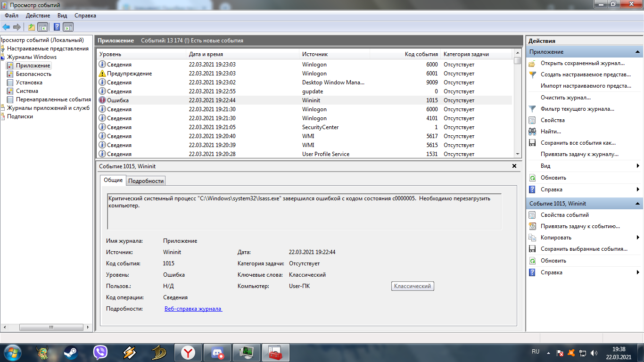
Task: Click Сохранить все события как action
Action: [x=578, y=143]
